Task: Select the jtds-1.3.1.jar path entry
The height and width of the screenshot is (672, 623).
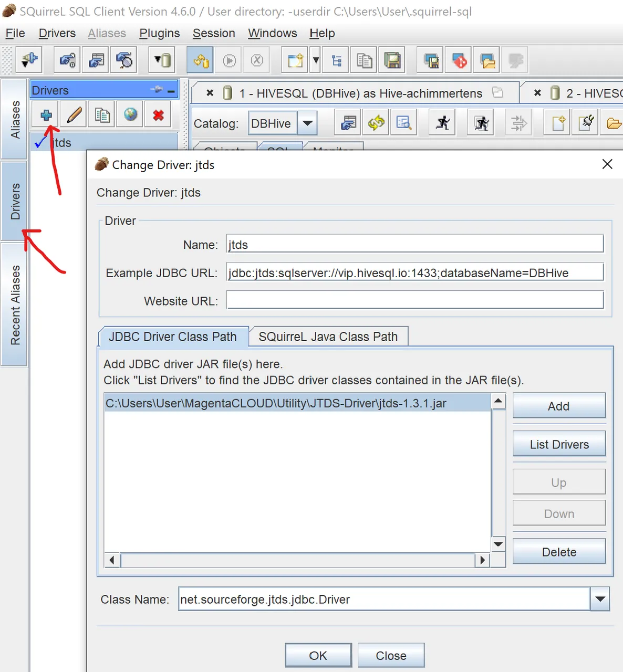Action: click(x=297, y=403)
